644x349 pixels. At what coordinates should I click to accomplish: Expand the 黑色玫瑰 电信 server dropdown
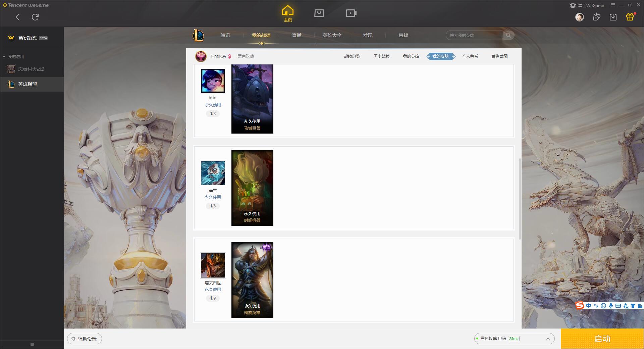click(514, 339)
